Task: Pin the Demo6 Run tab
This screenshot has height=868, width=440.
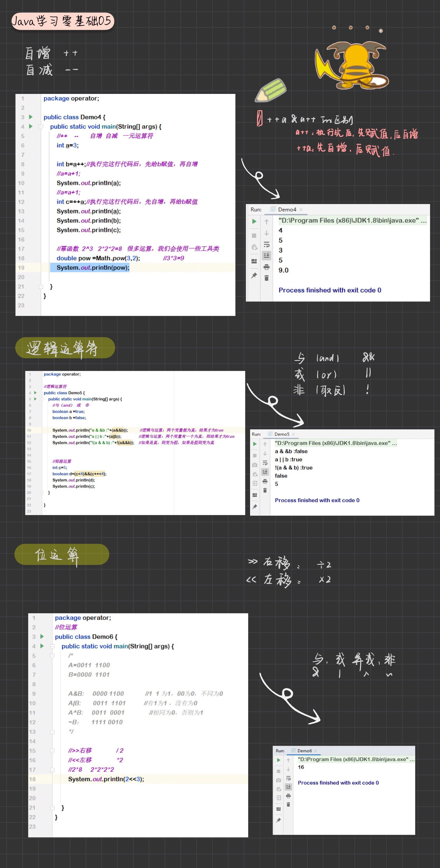Action: point(279,821)
